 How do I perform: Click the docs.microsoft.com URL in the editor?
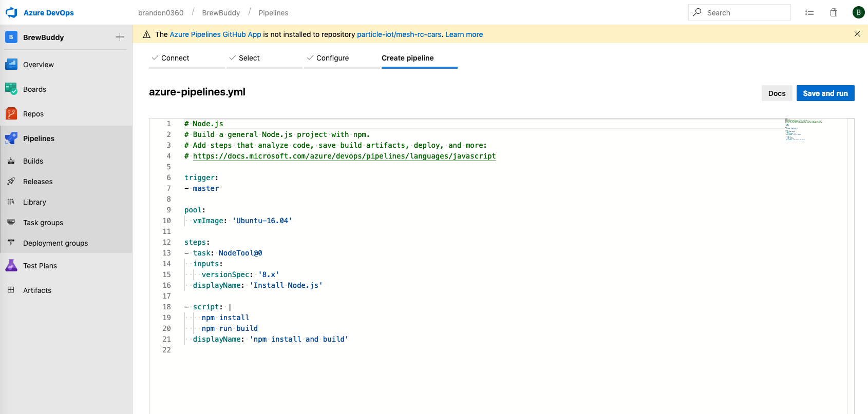tap(344, 156)
